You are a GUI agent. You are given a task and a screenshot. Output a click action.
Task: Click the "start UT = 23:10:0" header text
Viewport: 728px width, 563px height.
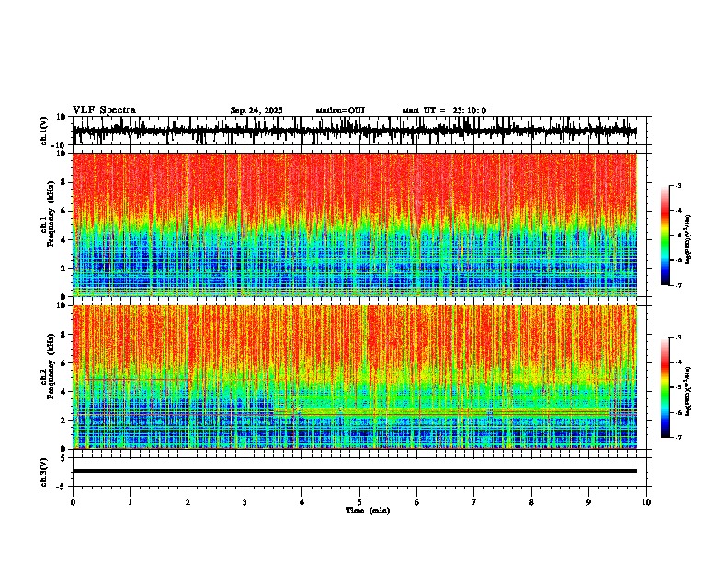(x=444, y=110)
